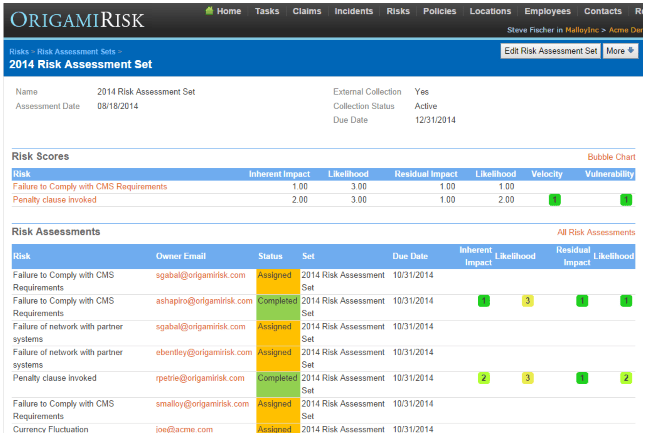Click the MalloyInc organization link
Image resolution: width=646 pixels, height=436 pixels.
coord(582,30)
